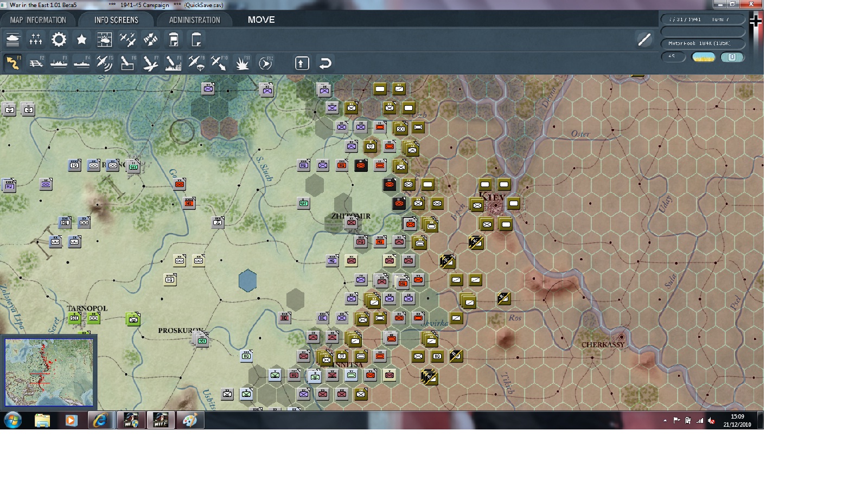
Task: Select Air Recon mode (F5)
Action: coord(104,63)
